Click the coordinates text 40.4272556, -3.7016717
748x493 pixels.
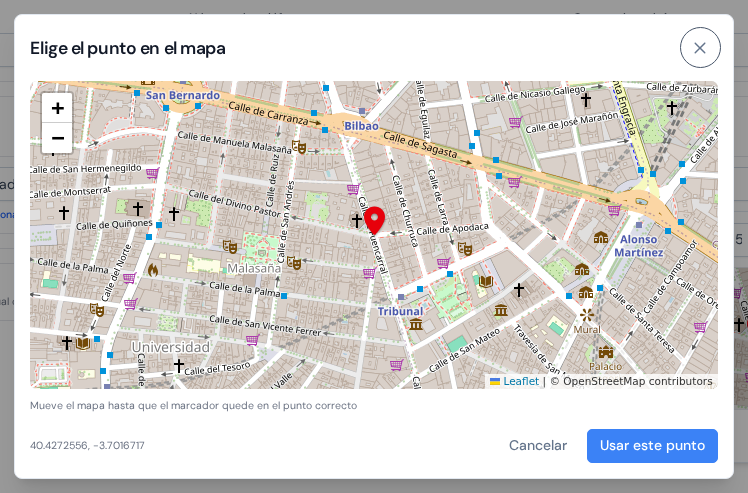click(x=87, y=445)
